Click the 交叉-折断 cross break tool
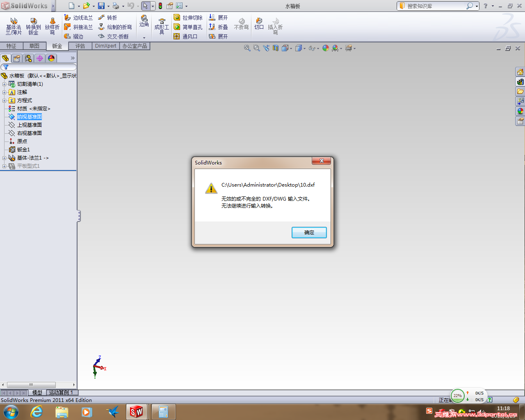525x420 pixels. (x=113, y=37)
